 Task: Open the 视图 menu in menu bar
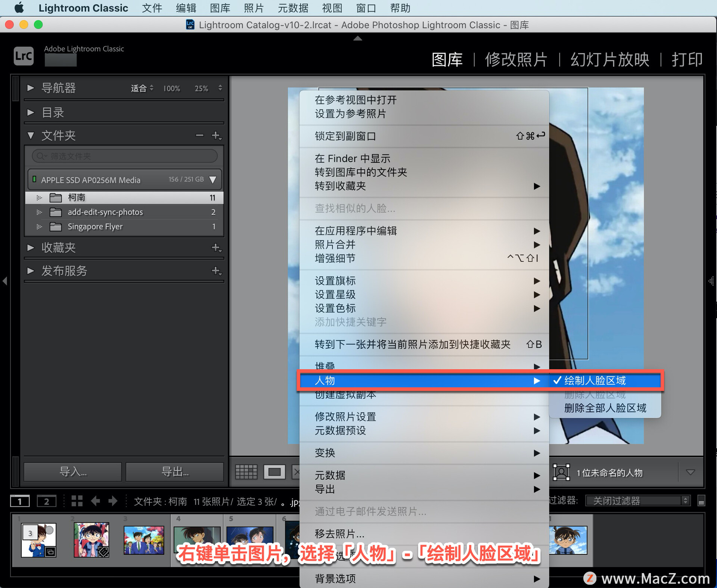[332, 8]
